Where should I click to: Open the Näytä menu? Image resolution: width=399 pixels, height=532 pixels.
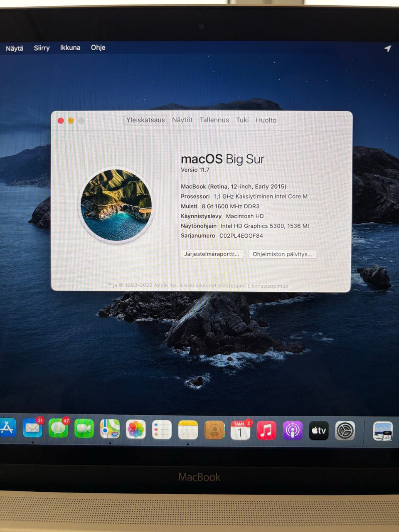(x=15, y=48)
